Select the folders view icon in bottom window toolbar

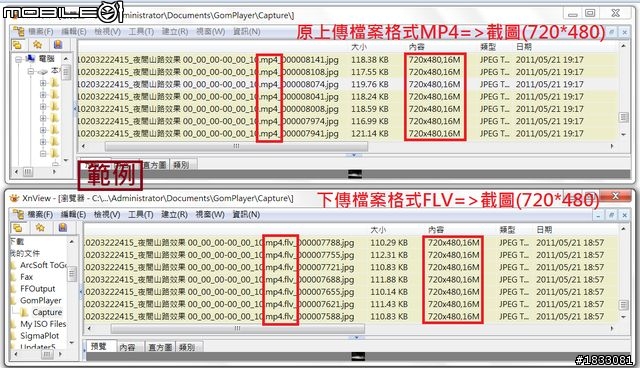pos(18,228)
